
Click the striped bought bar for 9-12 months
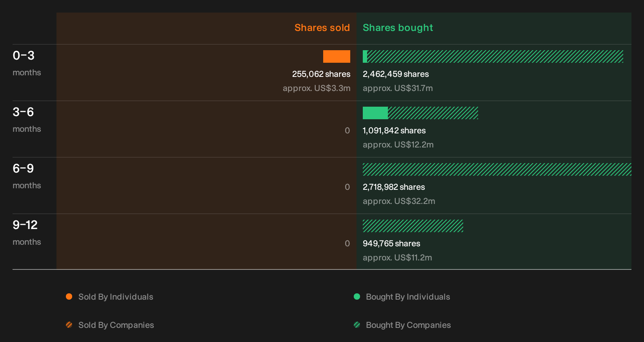[x=413, y=226]
